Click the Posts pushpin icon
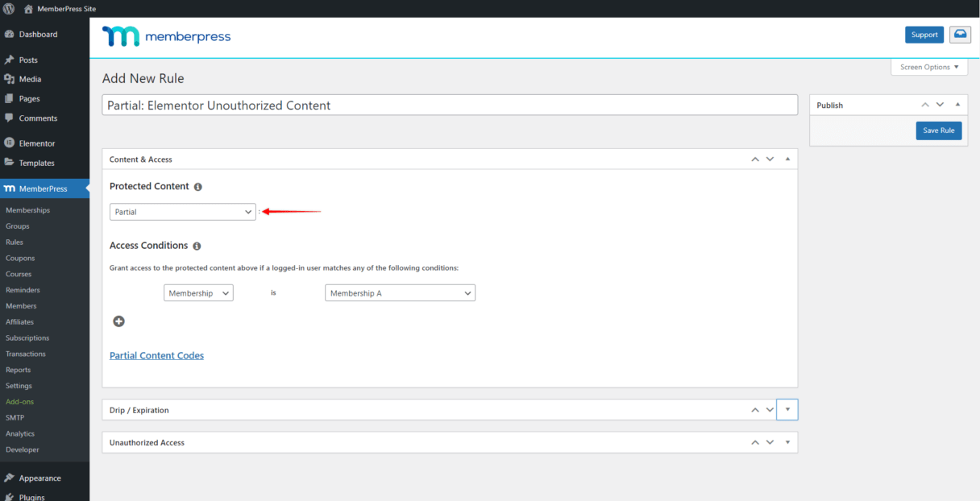Screen dimensions: 980x501 (9, 60)
